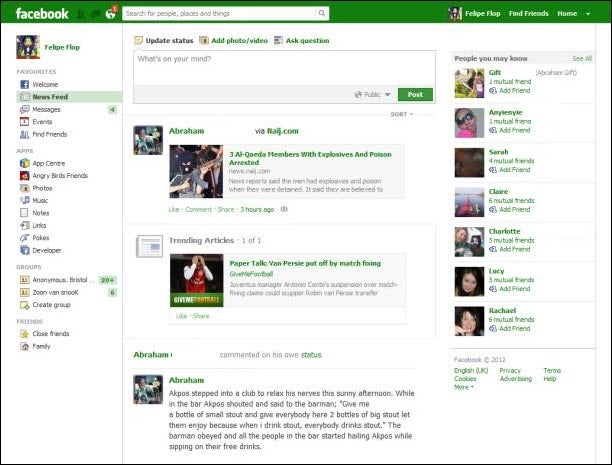Click the Photos app icon
Screen dimensions: 612x465
pos(25,188)
